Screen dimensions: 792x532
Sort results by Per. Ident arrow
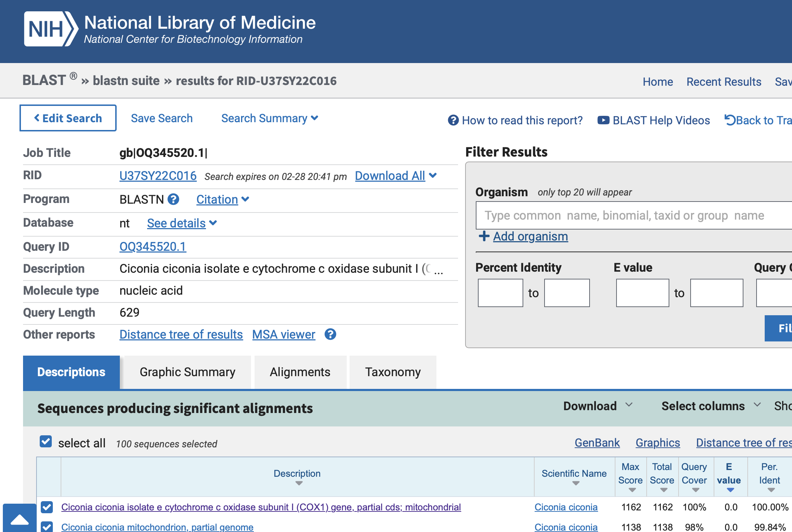771,490
